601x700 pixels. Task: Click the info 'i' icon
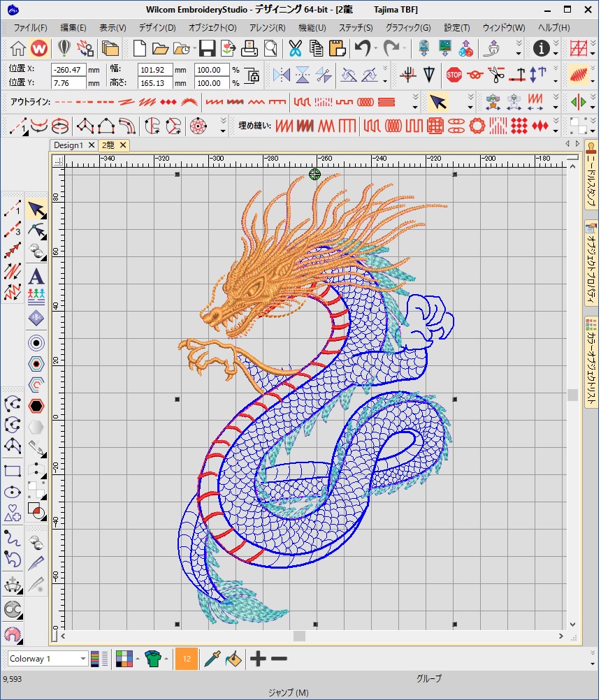tap(541, 48)
